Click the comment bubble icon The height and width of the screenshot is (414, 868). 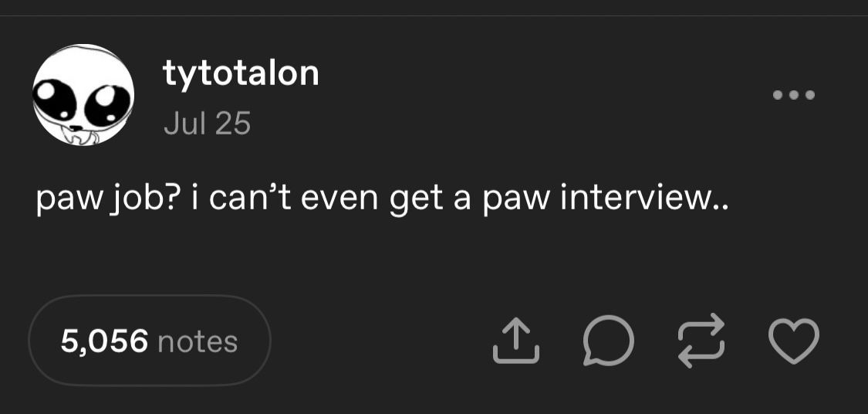click(x=607, y=341)
